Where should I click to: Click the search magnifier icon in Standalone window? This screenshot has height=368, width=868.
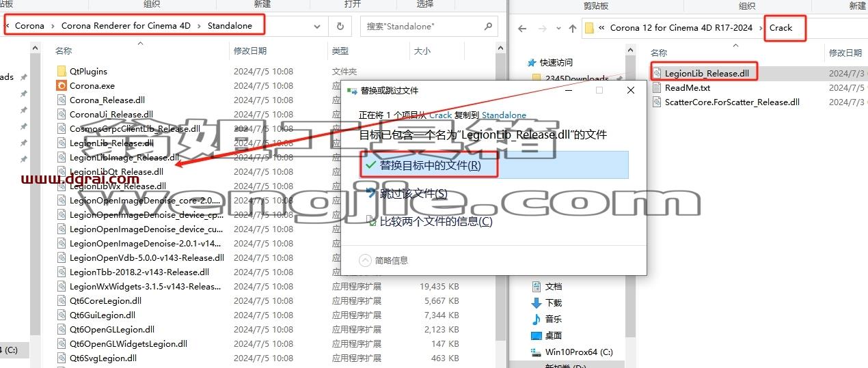(488, 27)
